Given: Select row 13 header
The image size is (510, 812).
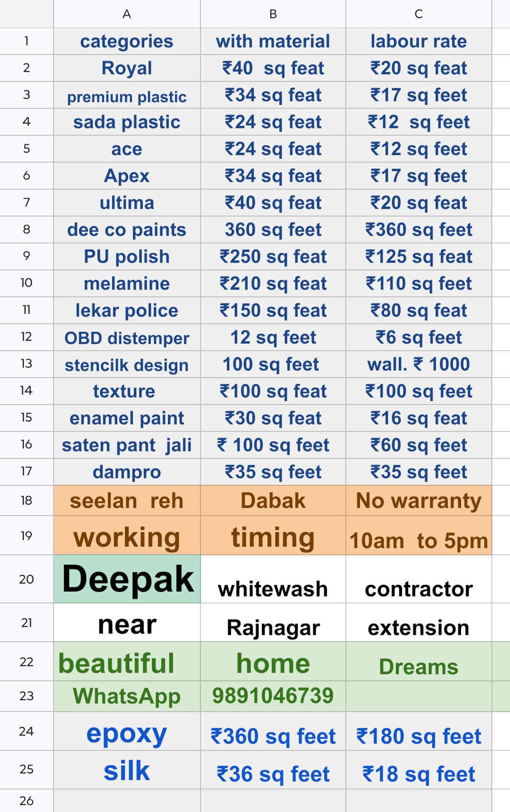Looking at the screenshot, I should coord(26,364).
